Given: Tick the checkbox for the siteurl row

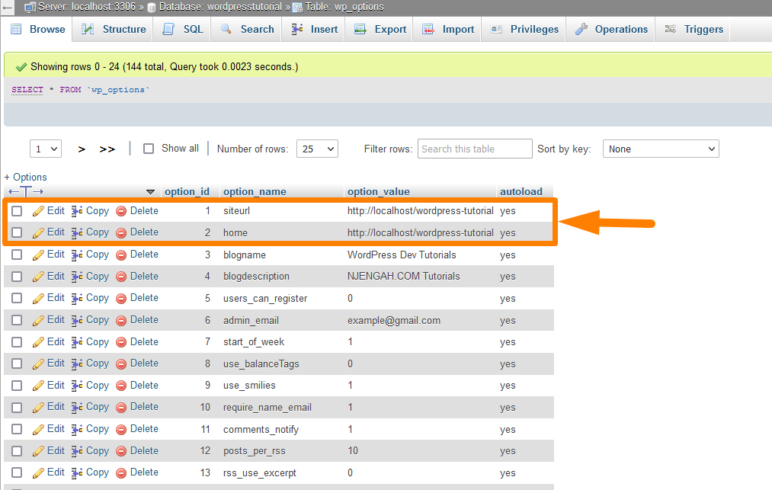Looking at the screenshot, I should (x=17, y=211).
